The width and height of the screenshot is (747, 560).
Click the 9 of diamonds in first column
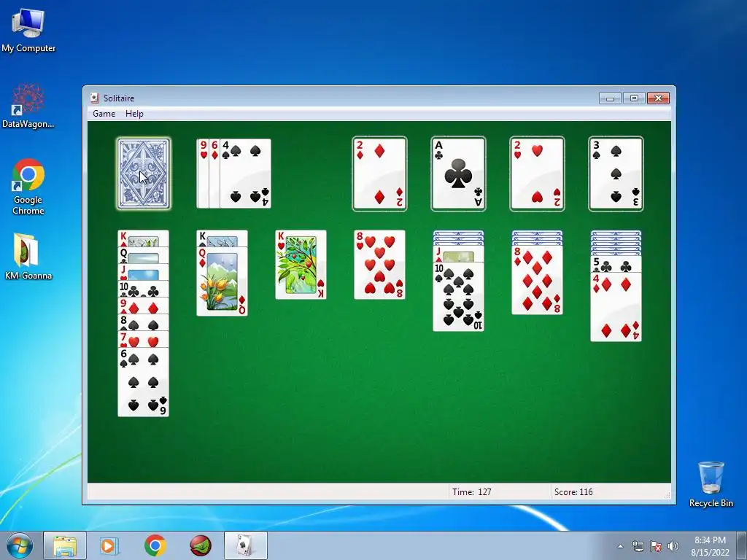tap(144, 306)
